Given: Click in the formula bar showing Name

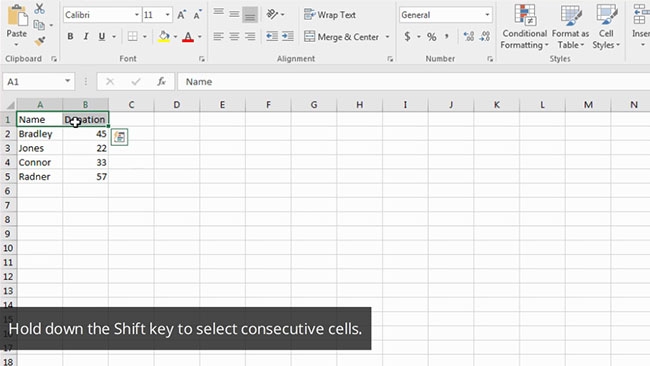Looking at the screenshot, I should (413, 82).
